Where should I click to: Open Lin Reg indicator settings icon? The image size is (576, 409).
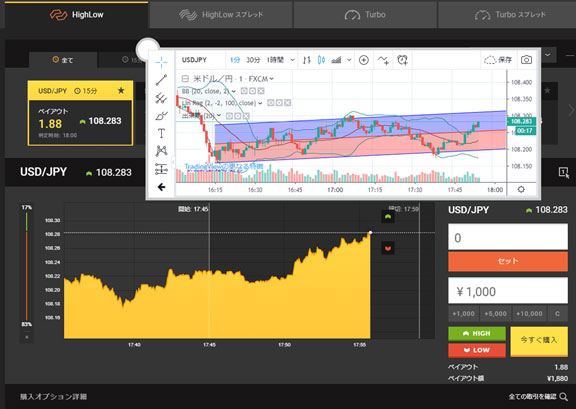point(279,103)
